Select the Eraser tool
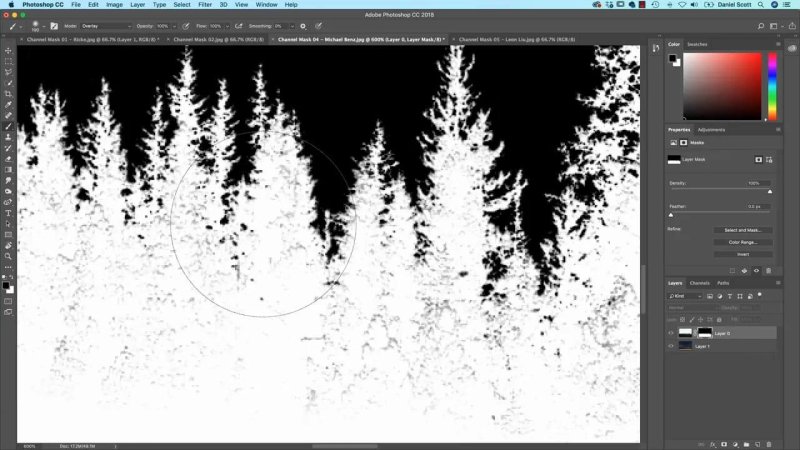This screenshot has height=450, width=800. pyautogui.click(x=8, y=159)
